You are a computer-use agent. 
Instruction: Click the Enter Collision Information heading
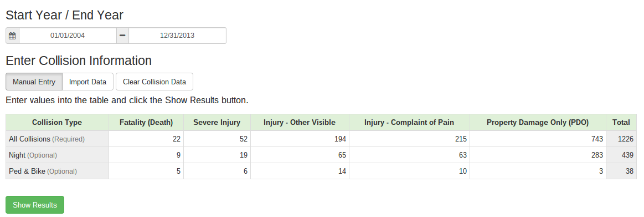79,60
